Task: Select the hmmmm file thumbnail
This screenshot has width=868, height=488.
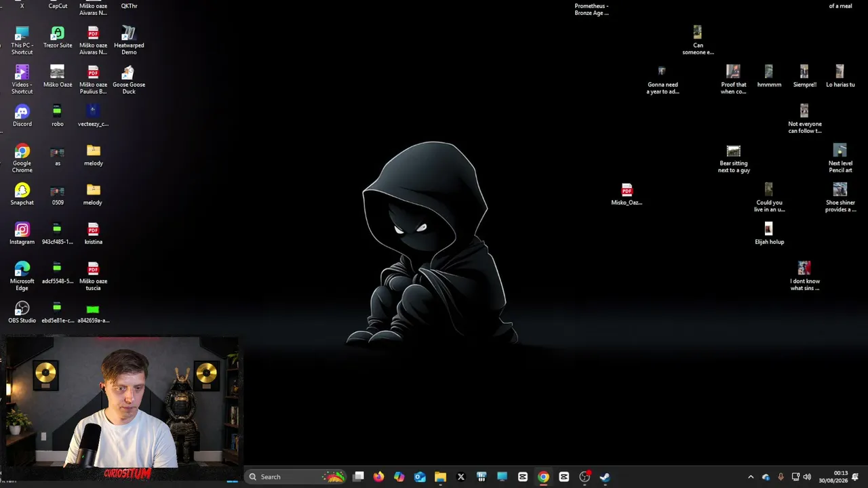Action: tap(769, 77)
